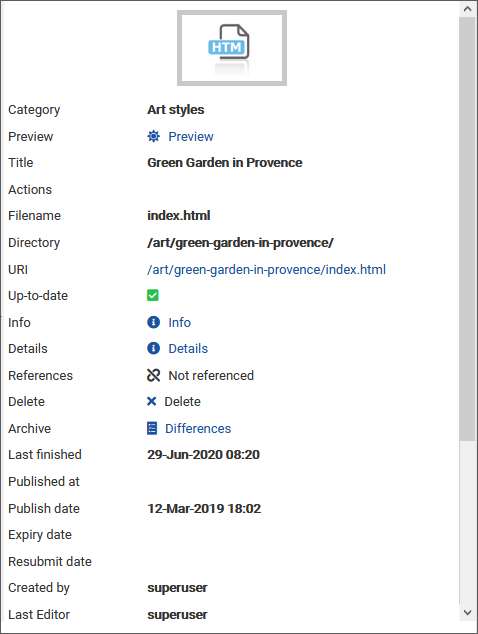
Task: Click the HTM file thumbnail
Action: [232, 48]
